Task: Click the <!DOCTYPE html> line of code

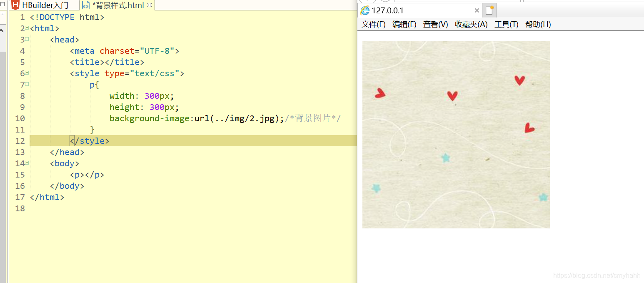Action: click(x=67, y=18)
